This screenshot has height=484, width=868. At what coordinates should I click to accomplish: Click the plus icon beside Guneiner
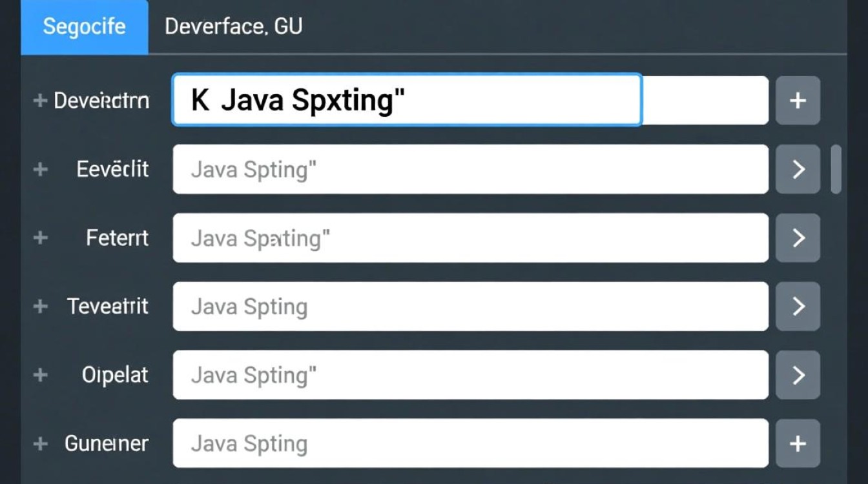(x=40, y=443)
